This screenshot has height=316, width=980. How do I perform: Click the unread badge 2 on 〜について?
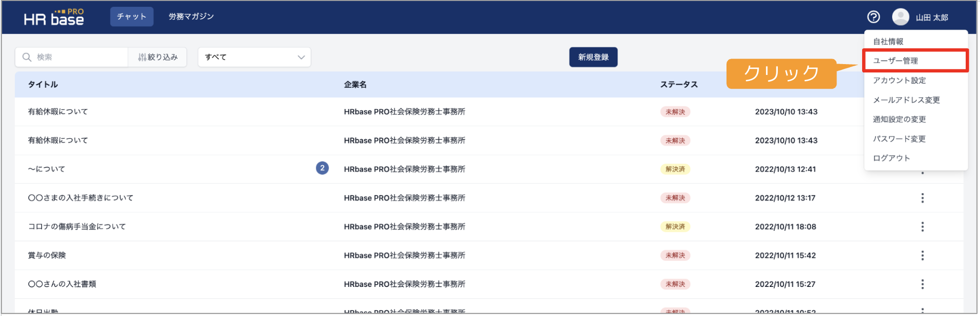[x=322, y=169]
